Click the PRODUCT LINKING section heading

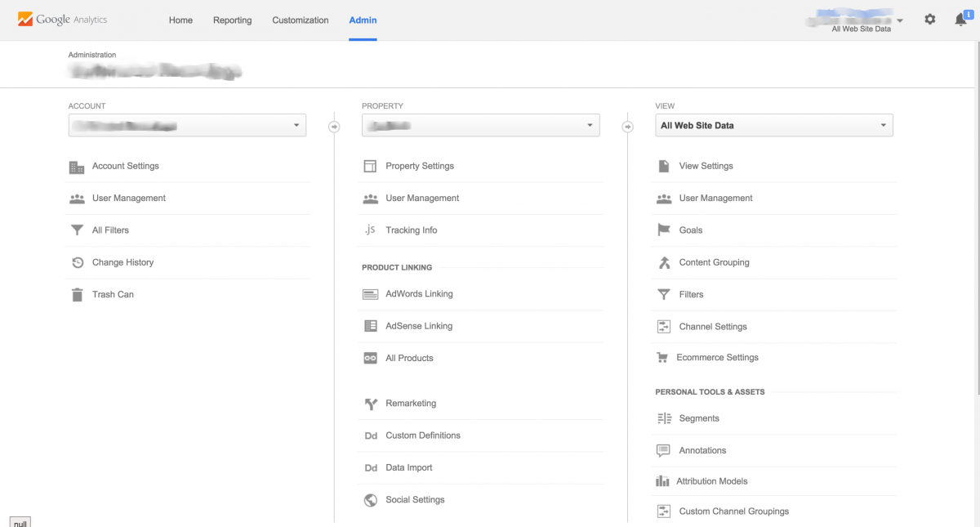coord(397,267)
